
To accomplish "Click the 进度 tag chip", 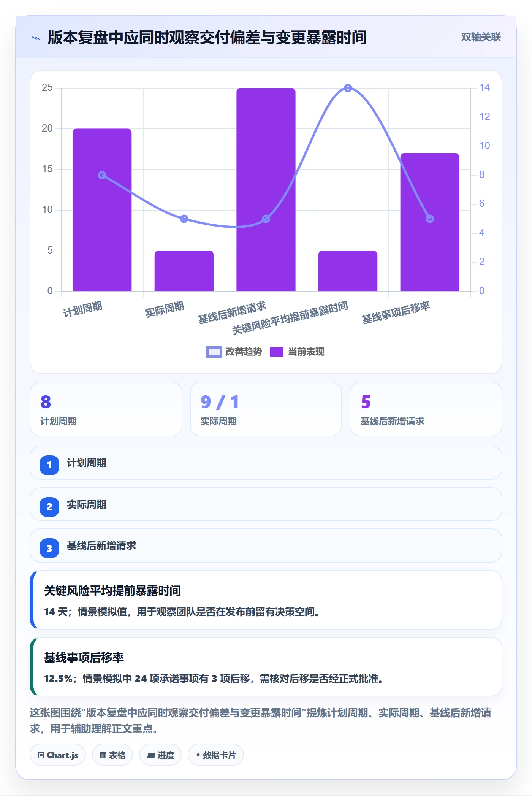I will point(160,755).
